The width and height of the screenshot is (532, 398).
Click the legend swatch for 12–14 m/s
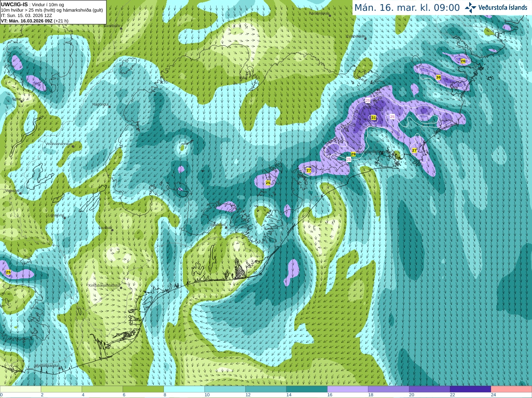click(x=266, y=389)
